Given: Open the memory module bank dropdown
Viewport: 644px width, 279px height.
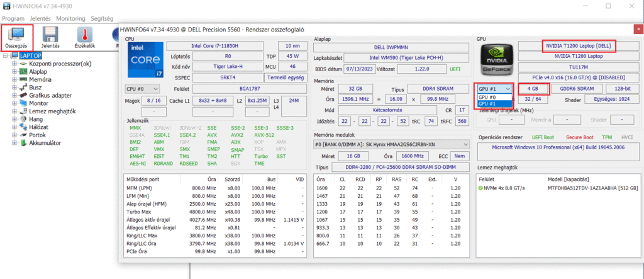Looking at the screenshot, I should click(x=392, y=144).
